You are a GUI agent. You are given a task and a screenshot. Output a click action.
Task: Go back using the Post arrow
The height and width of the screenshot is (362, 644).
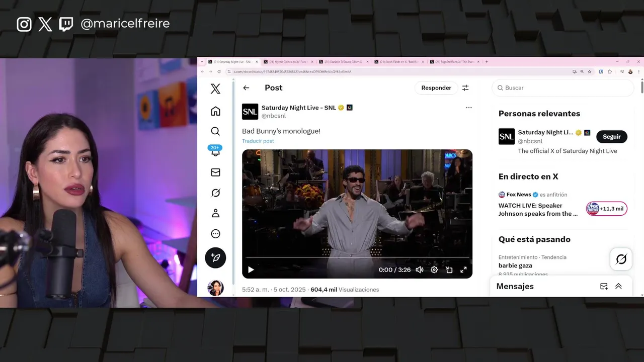coord(246,88)
